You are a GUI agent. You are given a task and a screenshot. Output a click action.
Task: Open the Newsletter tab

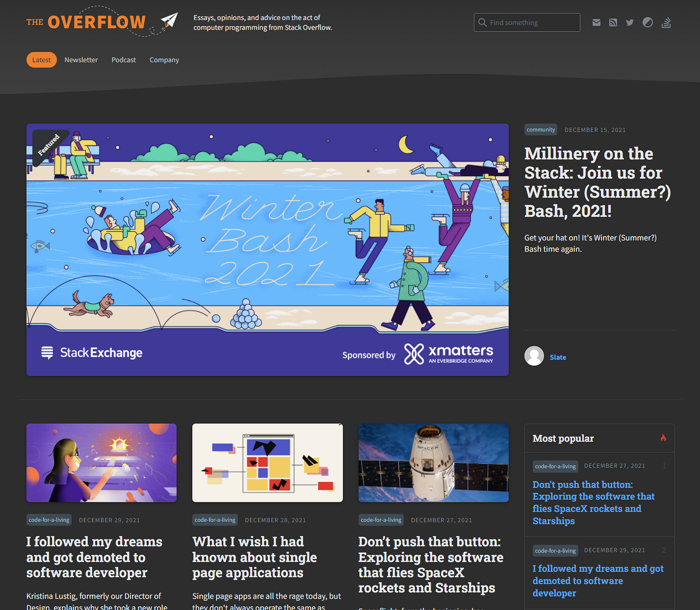tap(81, 60)
